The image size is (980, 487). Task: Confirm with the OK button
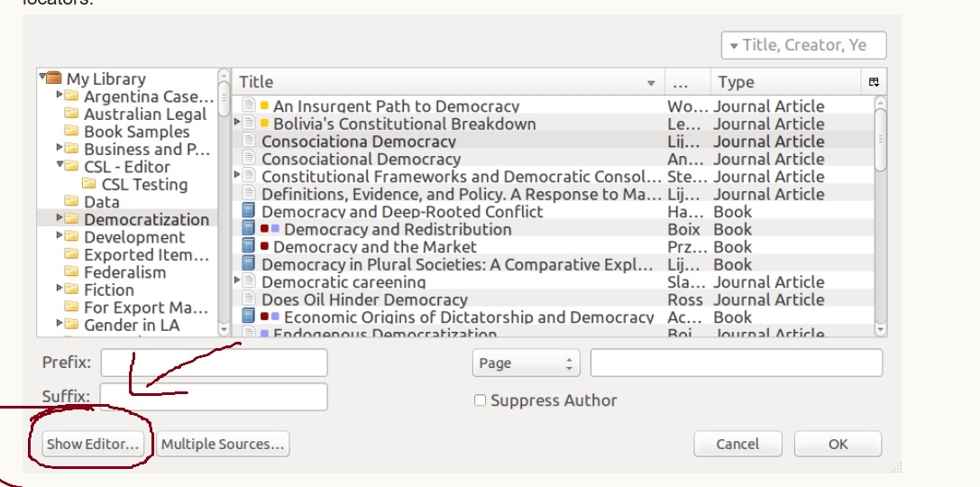click(838, 444)
